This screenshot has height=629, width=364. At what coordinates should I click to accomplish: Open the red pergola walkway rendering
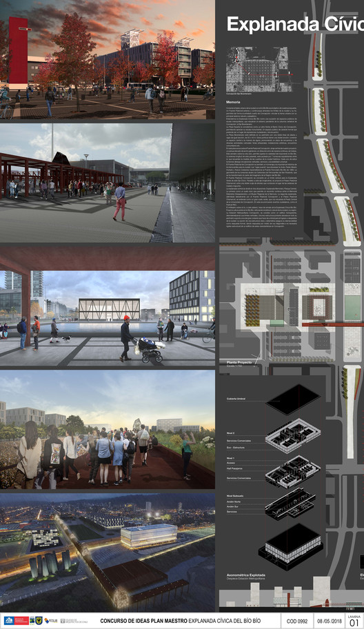click(x=108, y=183)
